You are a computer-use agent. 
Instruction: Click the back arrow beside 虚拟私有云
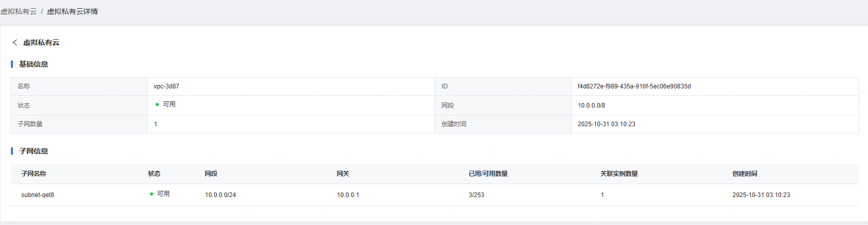[x=15, y=42]
